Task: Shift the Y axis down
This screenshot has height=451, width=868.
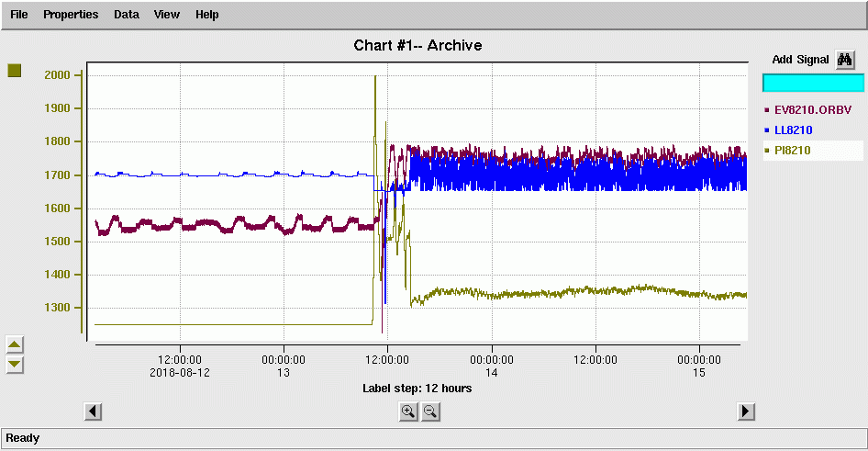Action: point(15,365)
